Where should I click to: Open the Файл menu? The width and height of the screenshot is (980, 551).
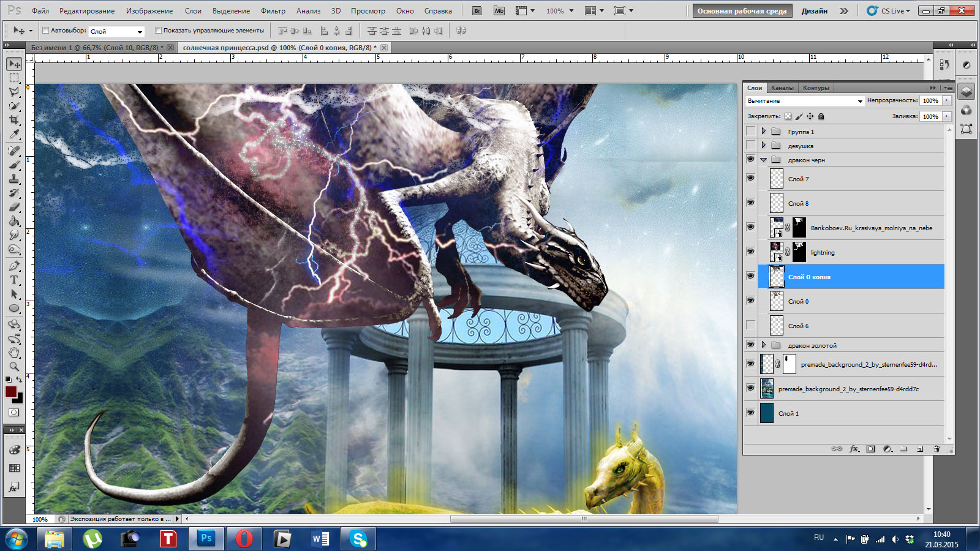(40, 11)
